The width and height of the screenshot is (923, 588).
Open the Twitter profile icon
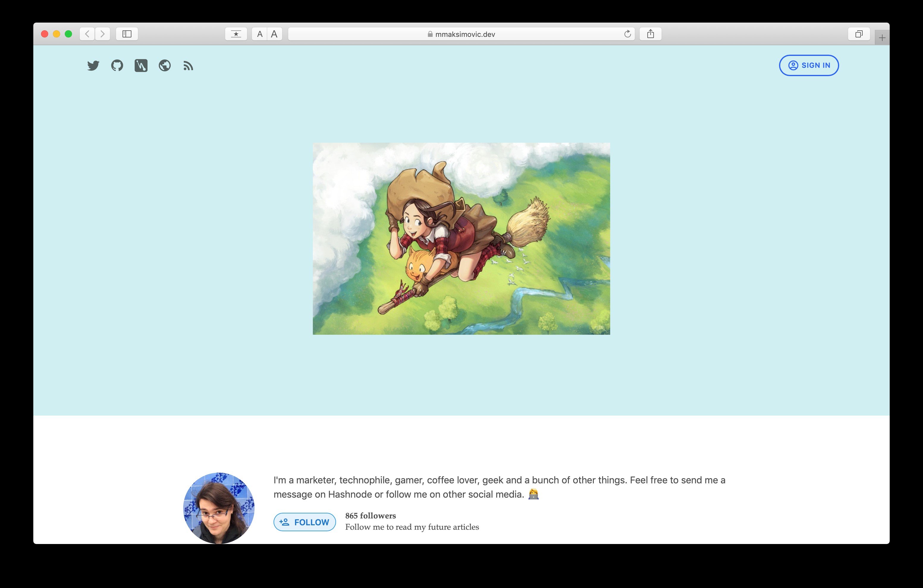click(93, 65)
